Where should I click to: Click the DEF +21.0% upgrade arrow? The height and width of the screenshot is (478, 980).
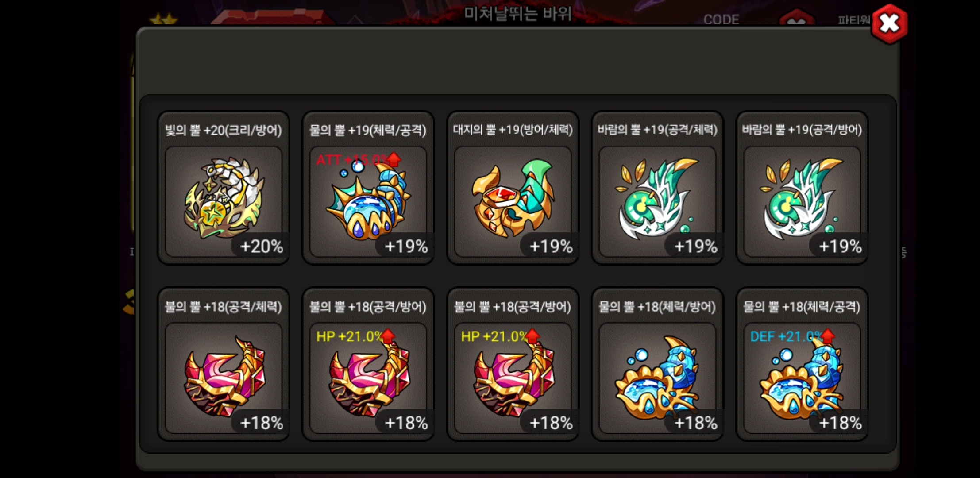click(x=827, y=336)
